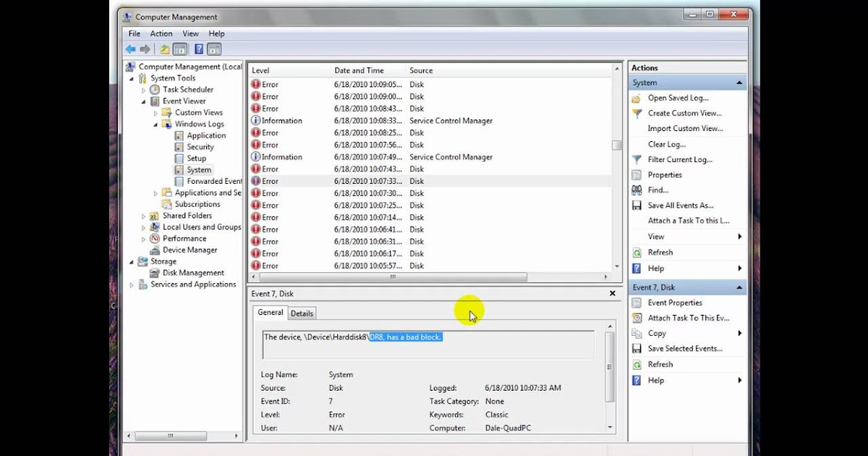This screenshot has width=868, height=456.
Task: Select Computer Management (Local) root node
Action: point(190,67)
